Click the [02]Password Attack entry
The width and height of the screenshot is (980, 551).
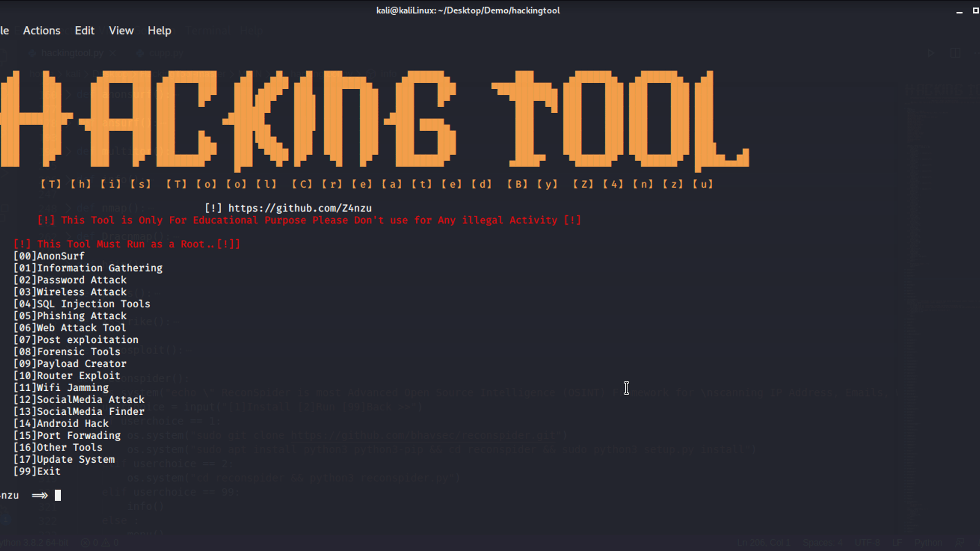(x=70, y=280)
